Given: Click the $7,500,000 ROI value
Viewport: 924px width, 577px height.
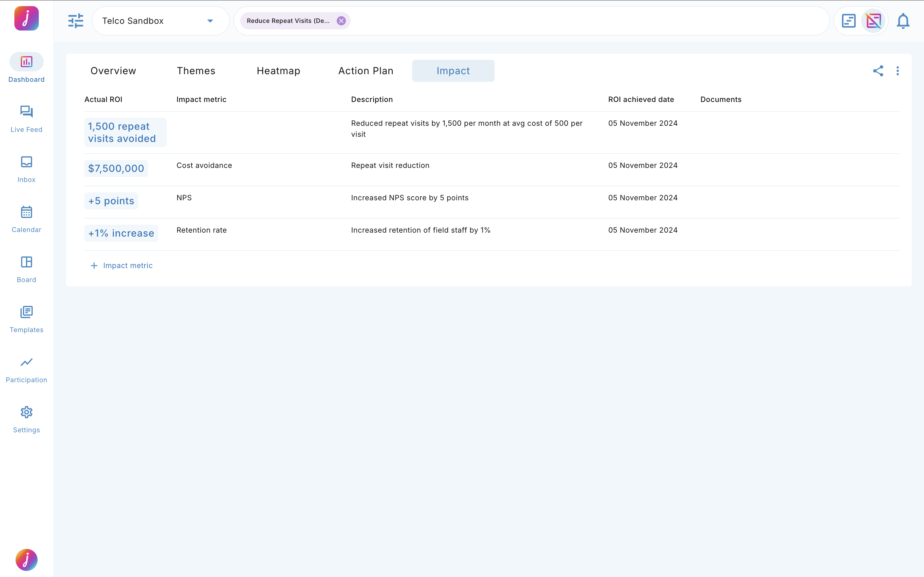Looking at the screenshot, I should [x=116, y=168].
